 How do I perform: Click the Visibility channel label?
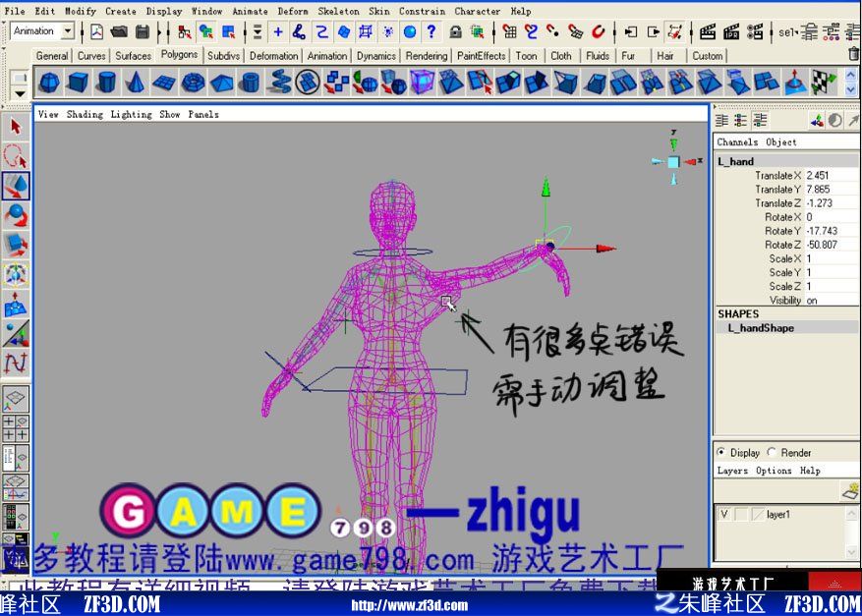click(x=785, y=300)
